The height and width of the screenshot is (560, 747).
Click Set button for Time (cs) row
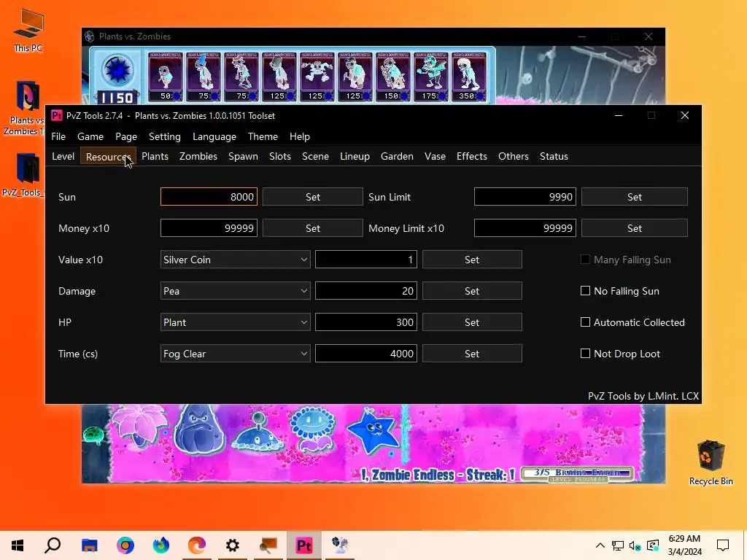(x=472, y=354)
